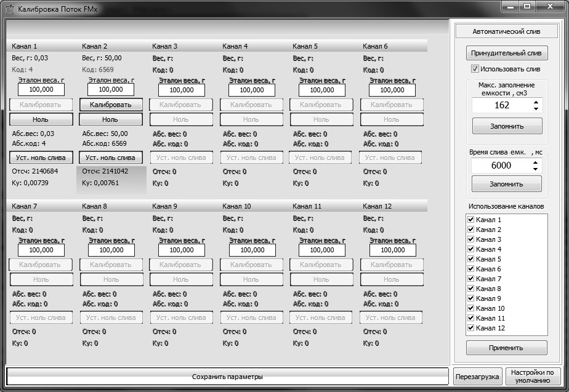
Task: Toggle the Использовать слив checkbox
Action: coord(475,68)
